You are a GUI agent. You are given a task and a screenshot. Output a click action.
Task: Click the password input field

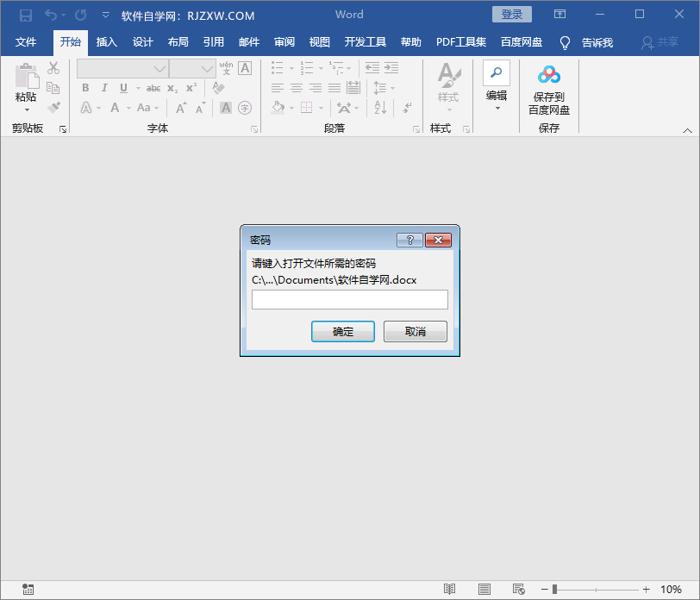tap(349, 299)
